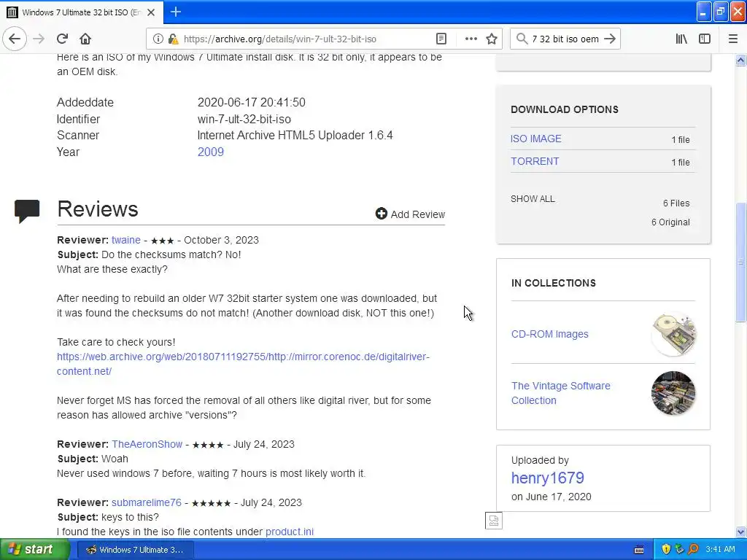The width and height of the screenshot is (747, 560).
Task: Select the Windows 7 Ultimate 32 bit ISO tab
Action: click(82, 12)
